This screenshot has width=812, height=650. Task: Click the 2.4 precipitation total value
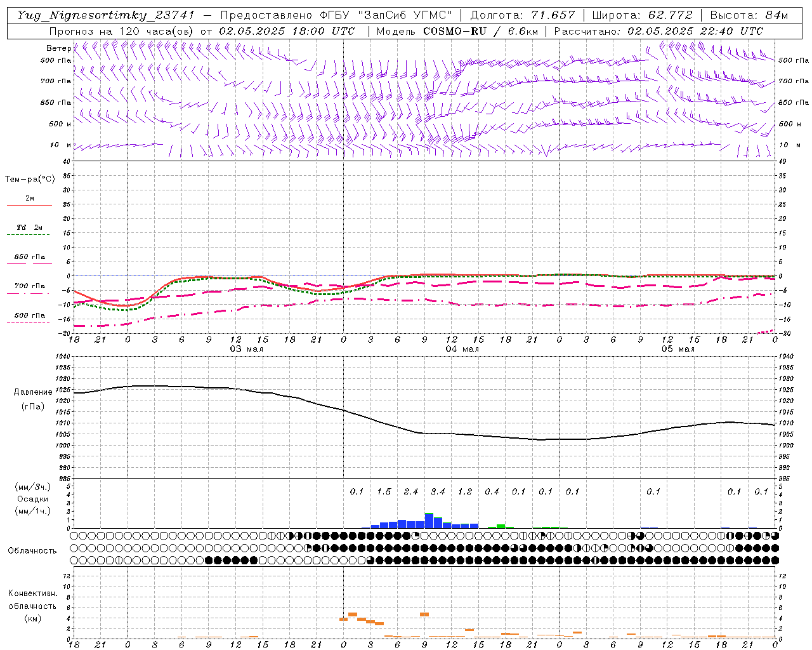(x=411, y=491)
